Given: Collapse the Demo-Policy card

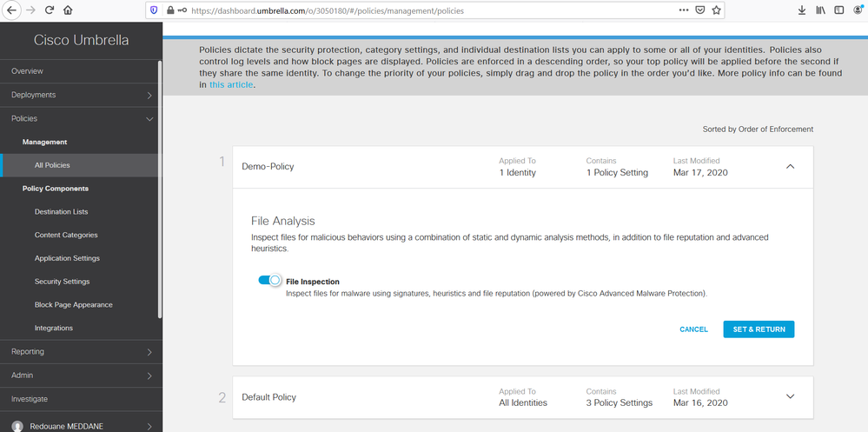Looking at the screenshot, I should click(790, 166).
